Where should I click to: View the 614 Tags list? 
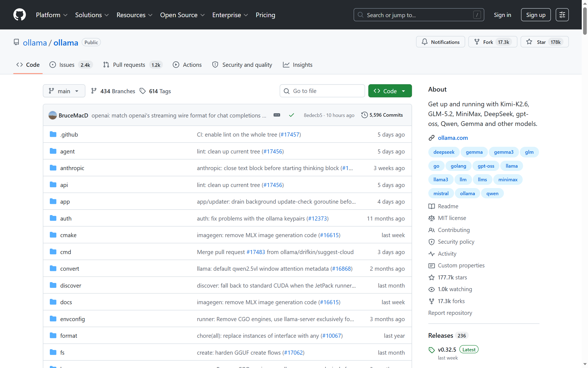155,91
